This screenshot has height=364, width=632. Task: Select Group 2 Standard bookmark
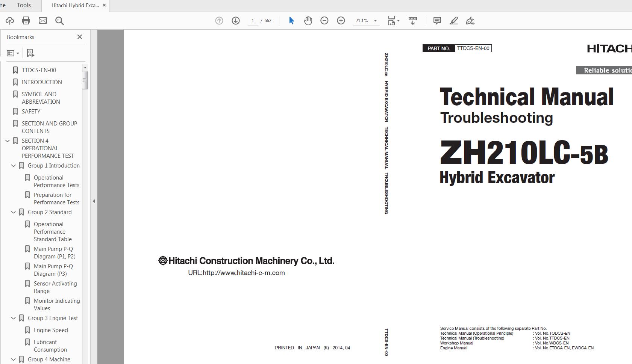pos(50,212)
